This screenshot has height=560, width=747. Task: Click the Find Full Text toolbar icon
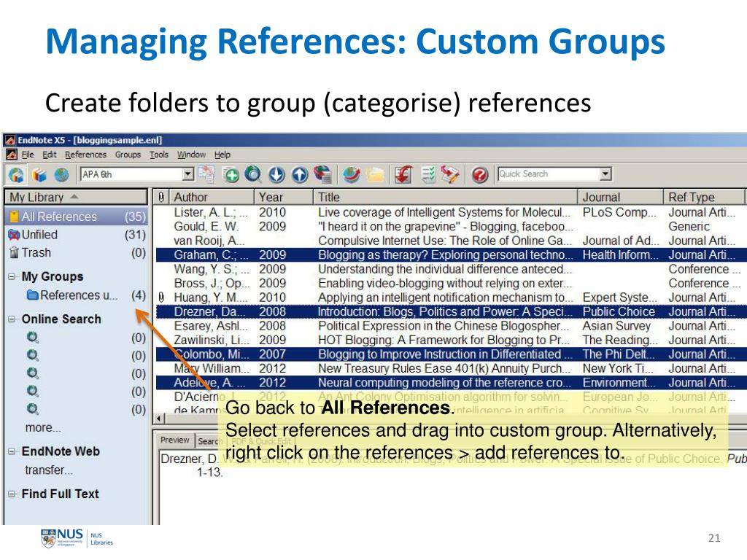click(322, 175)
